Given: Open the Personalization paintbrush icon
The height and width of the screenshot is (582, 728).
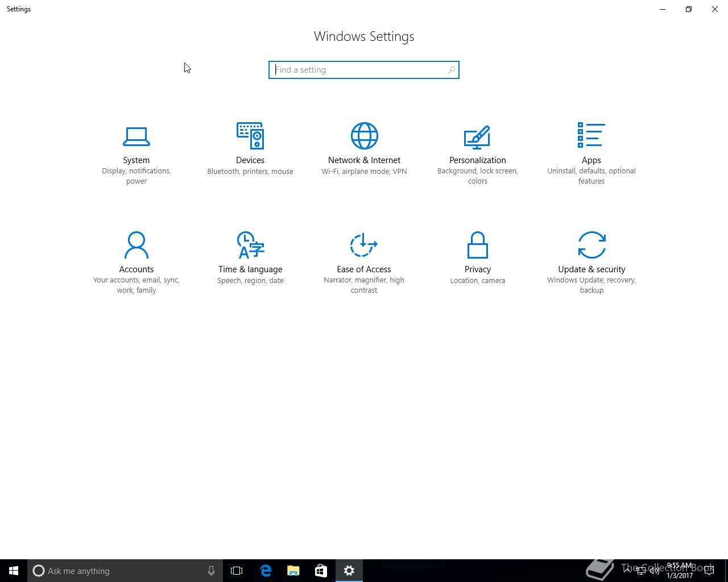Looking at the screenshot, I should (x=477, y=136).
